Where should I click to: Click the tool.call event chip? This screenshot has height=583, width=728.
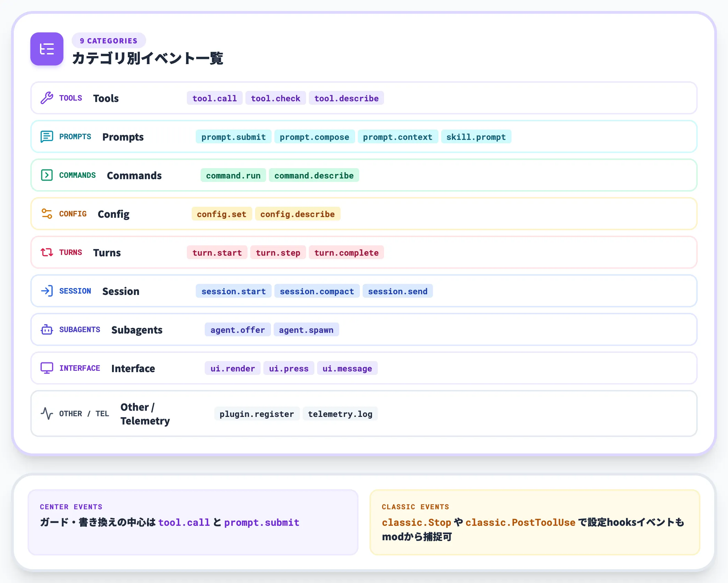click(x=215, y=98)
